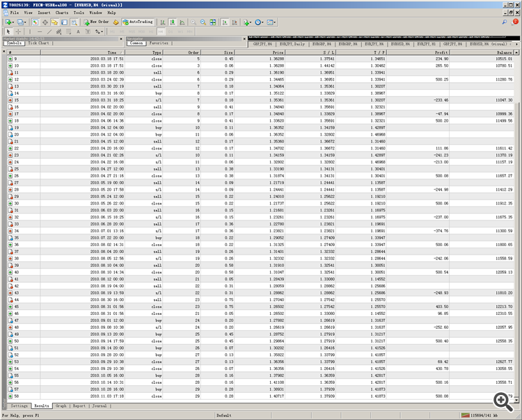Switch to the Graph tab in Tester
Image resolution: width=522 pixels, height=420 pixels.
point(61,405)
